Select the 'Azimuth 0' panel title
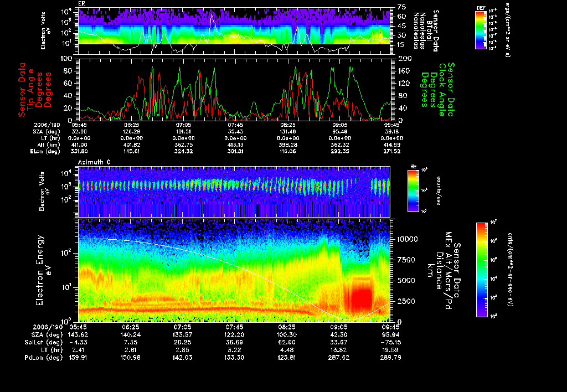Screen dimensions: 567x392 click(94, 162)
